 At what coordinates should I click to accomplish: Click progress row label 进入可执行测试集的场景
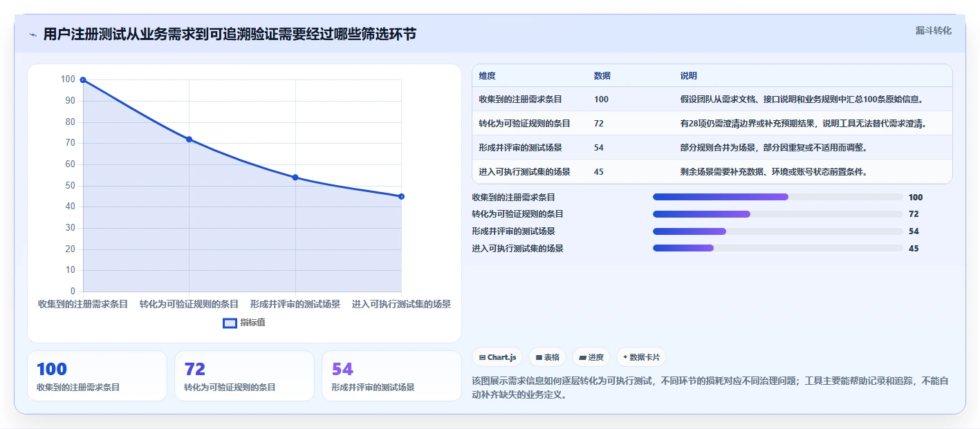click(517, 249)
